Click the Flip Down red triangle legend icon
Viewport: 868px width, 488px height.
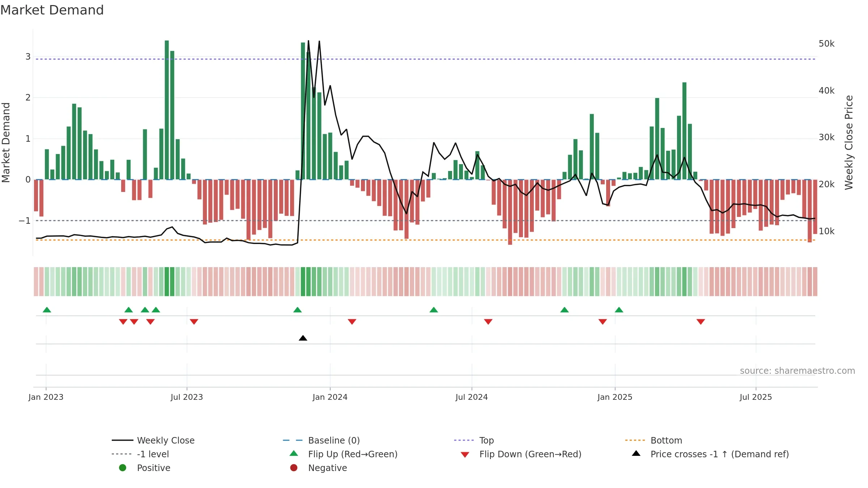tap(465, 455)
